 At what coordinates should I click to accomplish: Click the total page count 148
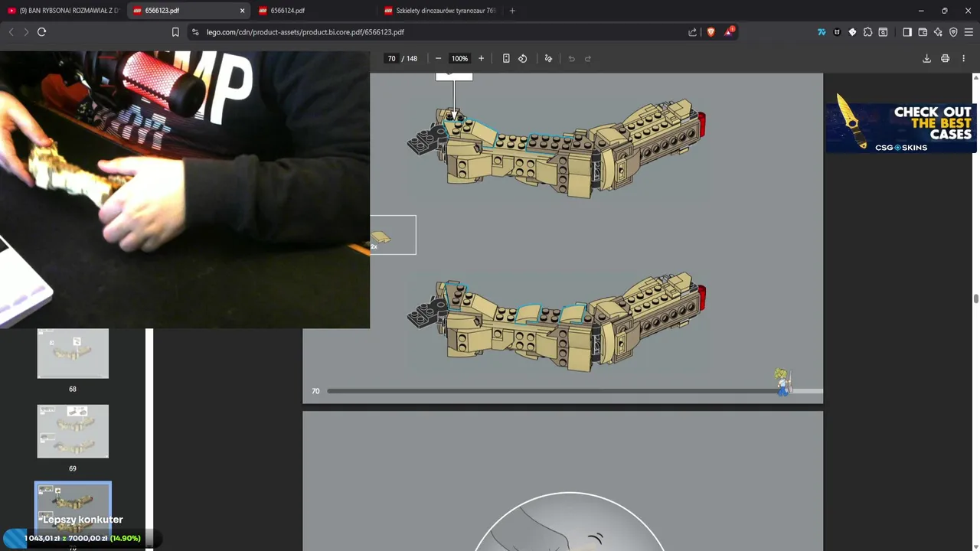tap(412, 58)
